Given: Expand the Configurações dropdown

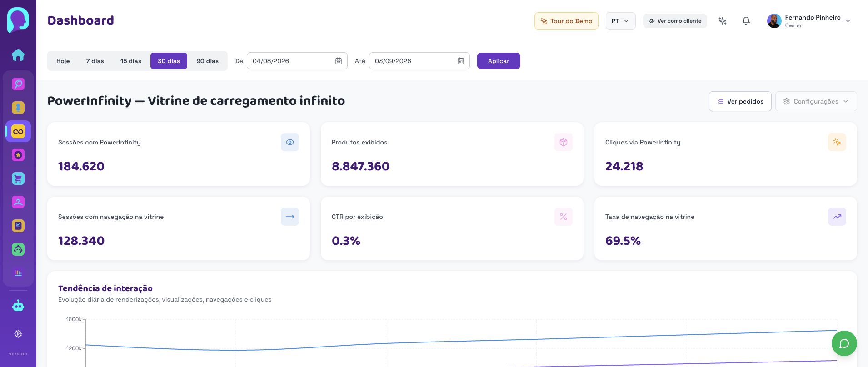Looking at the screenshot, I should (816, 101).
